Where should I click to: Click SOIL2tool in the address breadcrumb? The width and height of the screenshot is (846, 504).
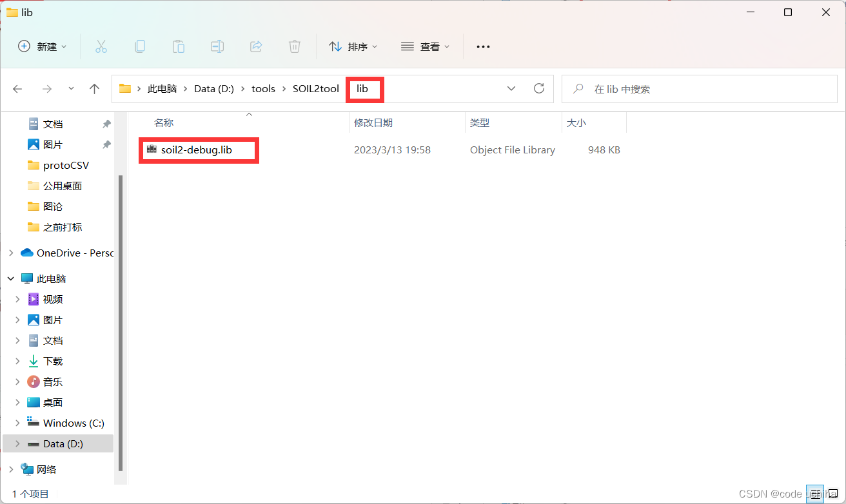coord(316,89)
